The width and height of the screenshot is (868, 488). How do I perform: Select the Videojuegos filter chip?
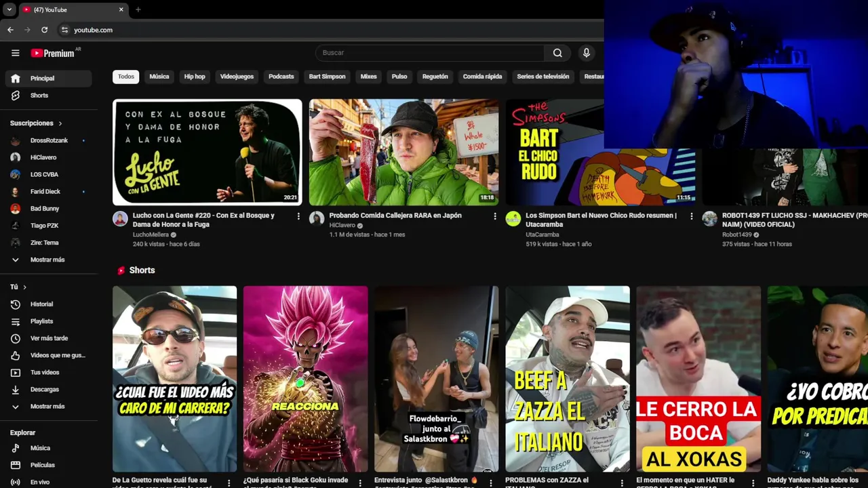click(237, 77)
